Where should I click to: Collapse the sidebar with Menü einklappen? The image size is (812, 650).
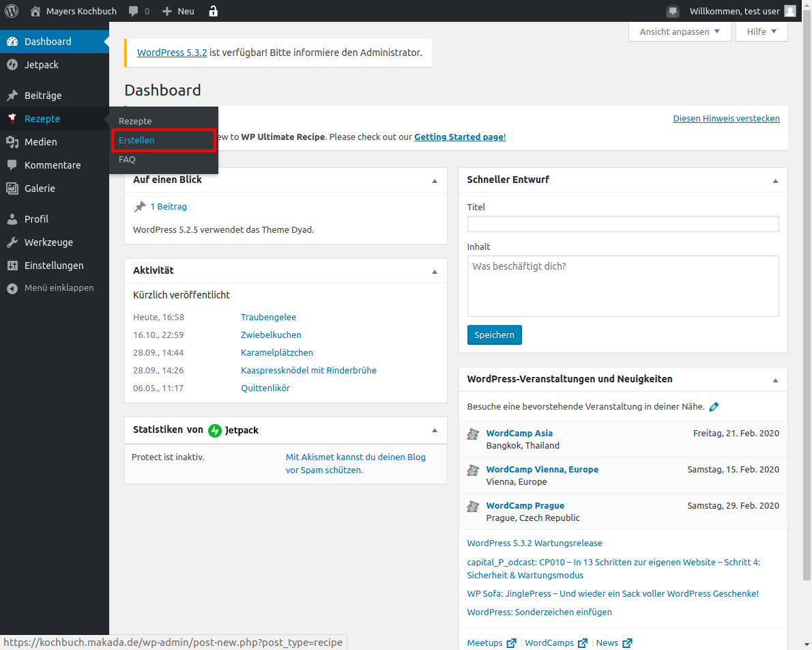tap(50, 288)
